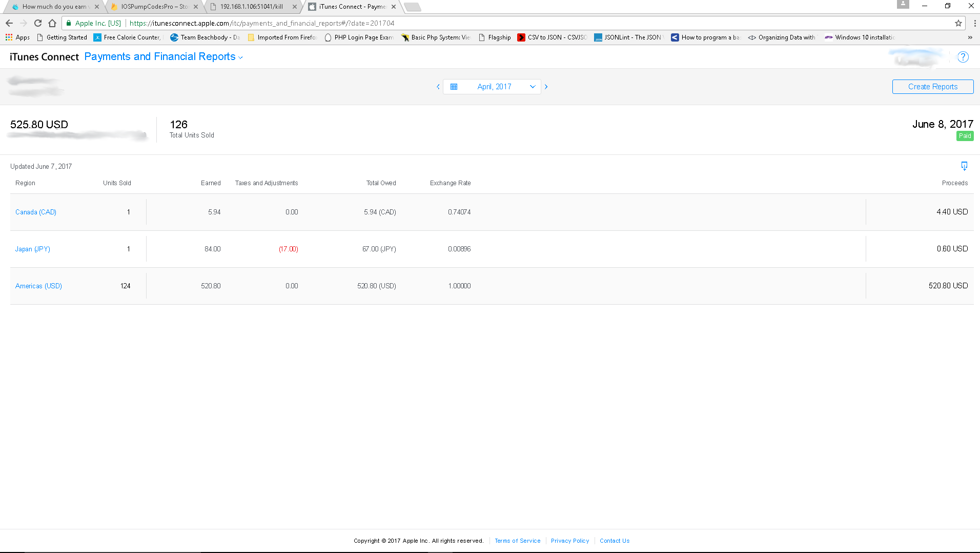The image size is (980, 553).
Task: Close the IOSPumpCodesPro tab
Action: (196, 7)
